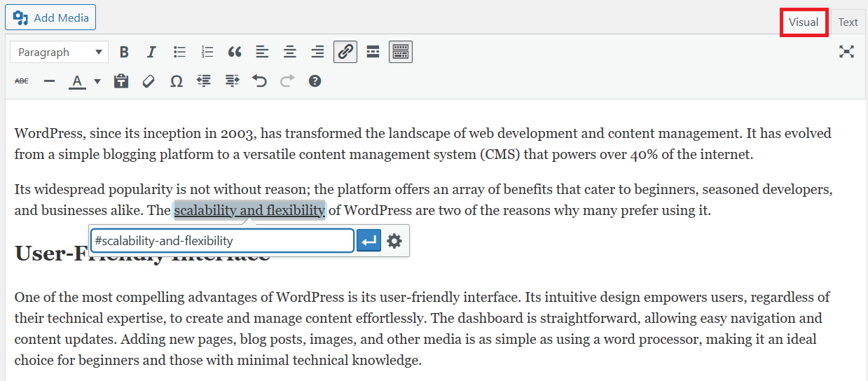Insert a numbered list

tap(207, 52)
